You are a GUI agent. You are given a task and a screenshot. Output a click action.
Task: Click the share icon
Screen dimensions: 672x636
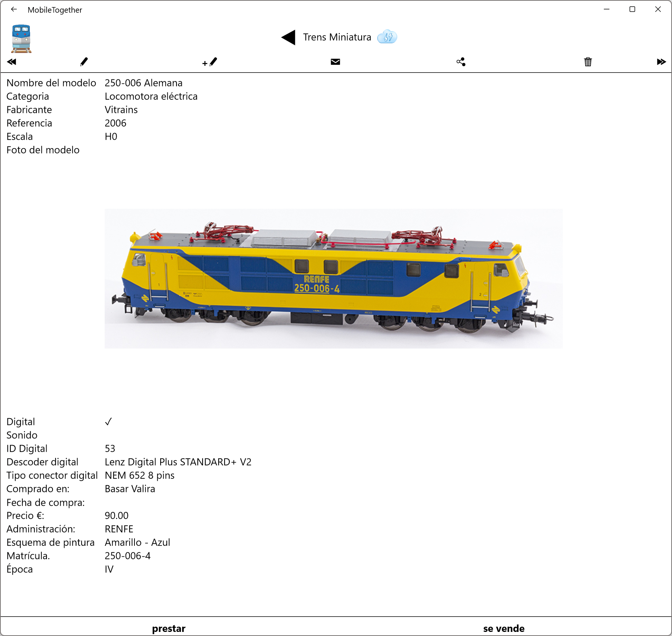(x=461, y=62)
